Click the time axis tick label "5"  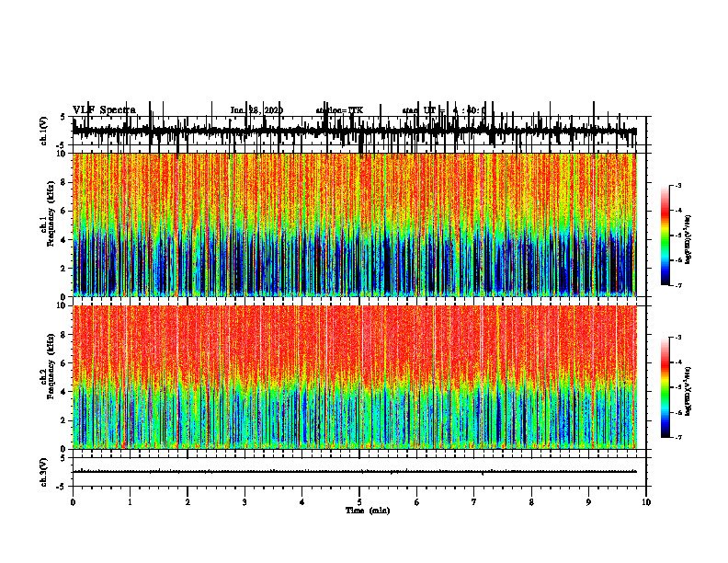(x=359, y=502)
